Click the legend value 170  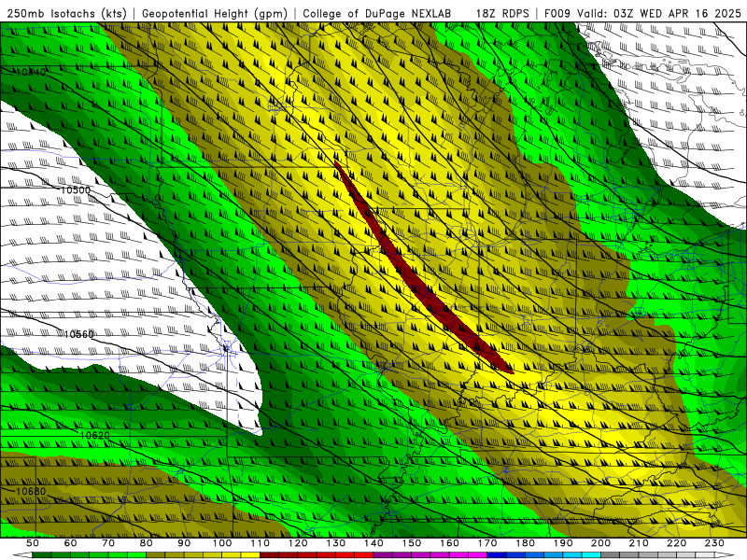tap(487, 543)
